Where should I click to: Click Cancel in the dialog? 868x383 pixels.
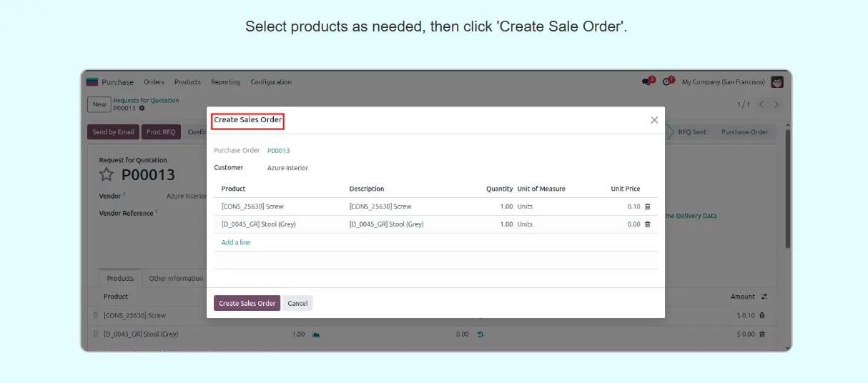297,303
